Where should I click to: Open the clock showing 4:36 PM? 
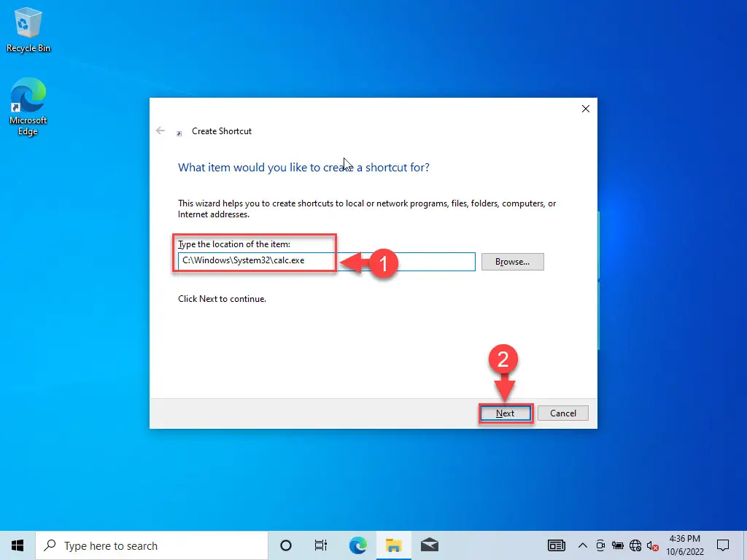[x=684, y=545]
